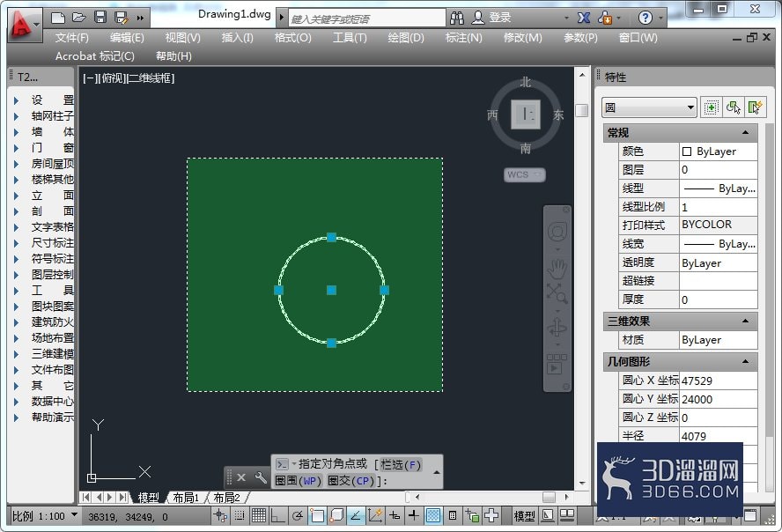This screenshot has height=532, width=782.
Task: Click the Select Objects icon in properties panel
Action: pyautogui.click(x=733, y=107)
